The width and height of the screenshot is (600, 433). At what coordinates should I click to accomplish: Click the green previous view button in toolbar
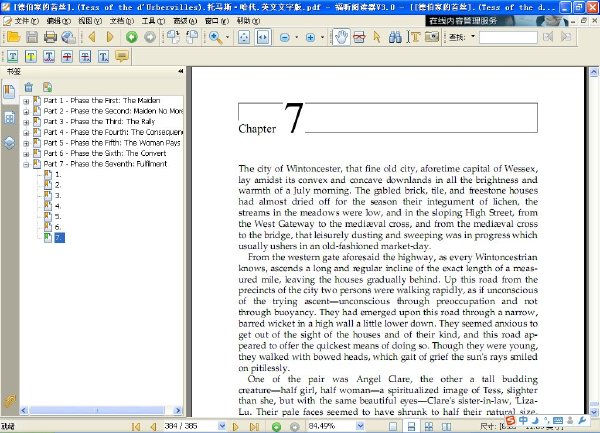pos(132,37)
